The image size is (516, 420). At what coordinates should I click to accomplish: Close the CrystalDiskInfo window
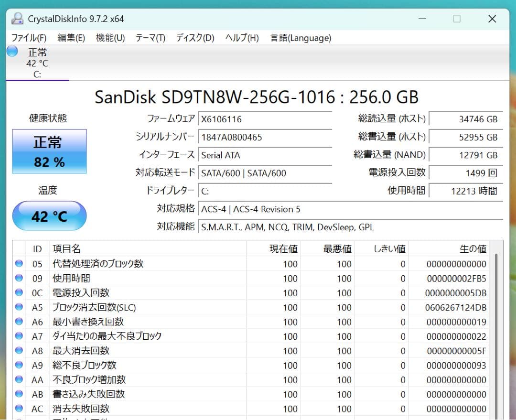tap(492, 19)
